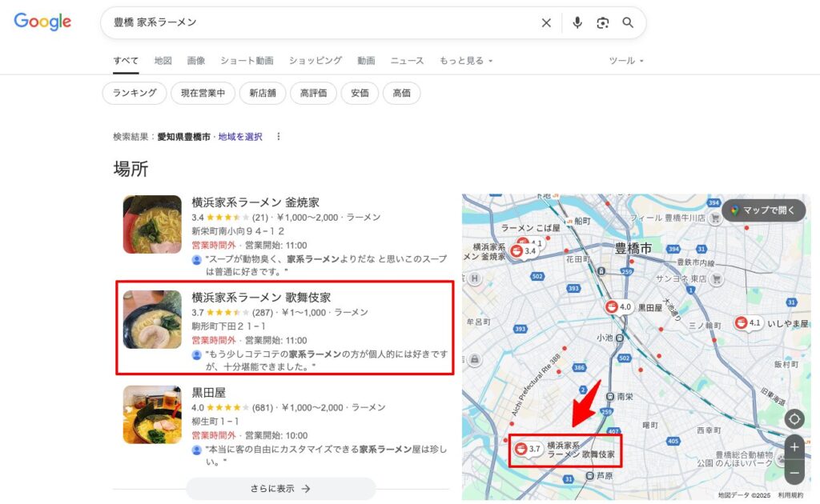Open the ショッピング tab
The image size is (820, 504).
(316, 61)
